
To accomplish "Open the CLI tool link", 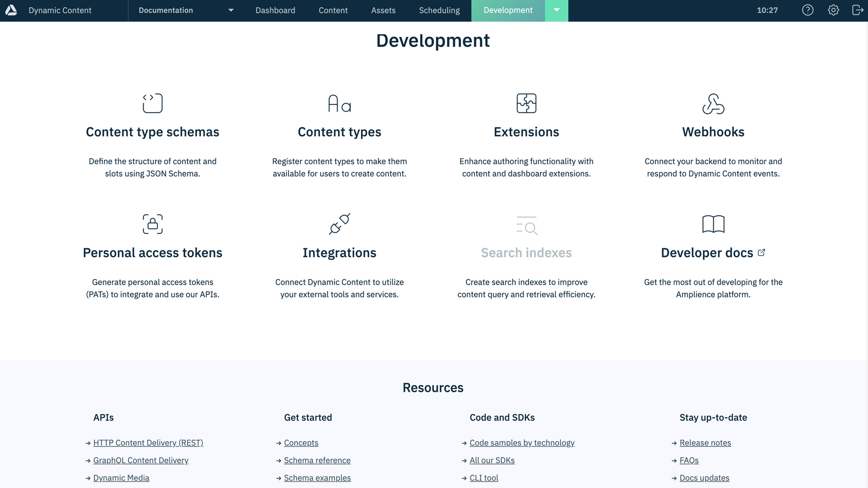I will [x=483, y=477].
